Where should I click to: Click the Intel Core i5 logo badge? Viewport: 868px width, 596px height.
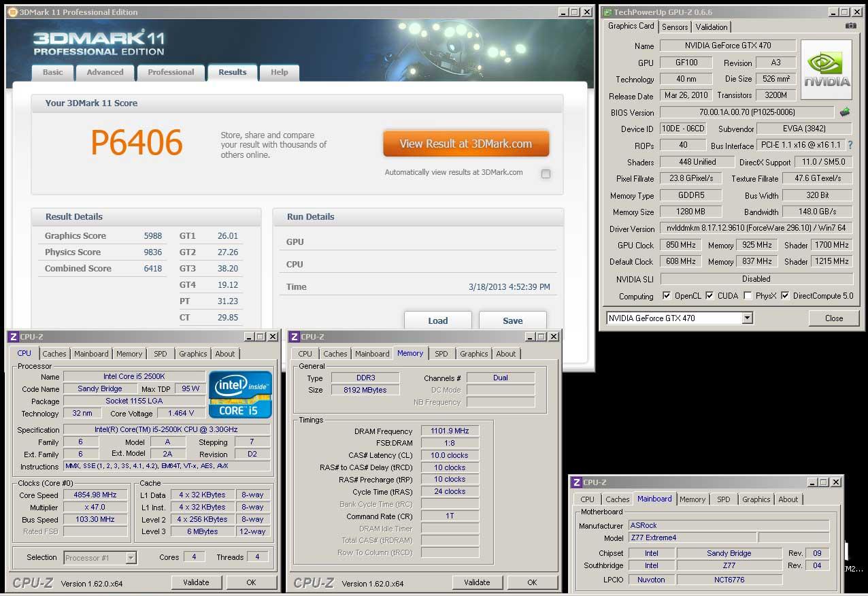pyautogui.click(x=240, y=395)
